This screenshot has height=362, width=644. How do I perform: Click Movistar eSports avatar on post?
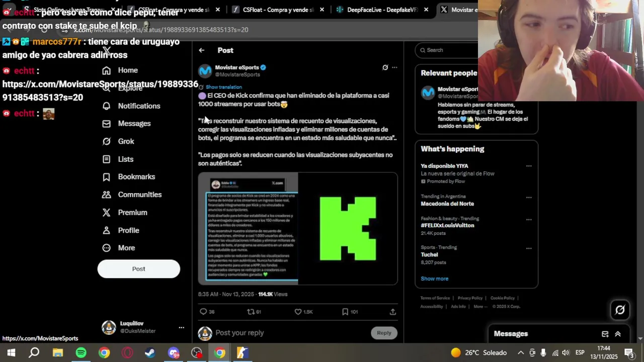[205, 71]
